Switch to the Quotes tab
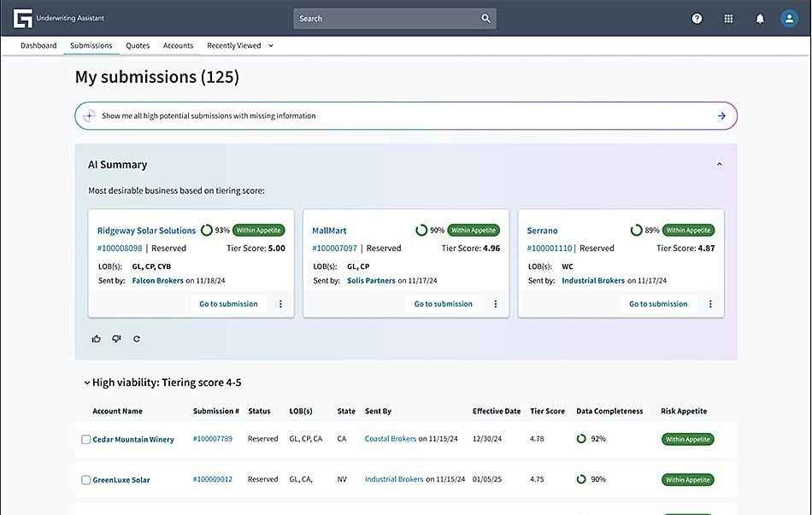Screen dimensions: 812x515 pos(138,46)
